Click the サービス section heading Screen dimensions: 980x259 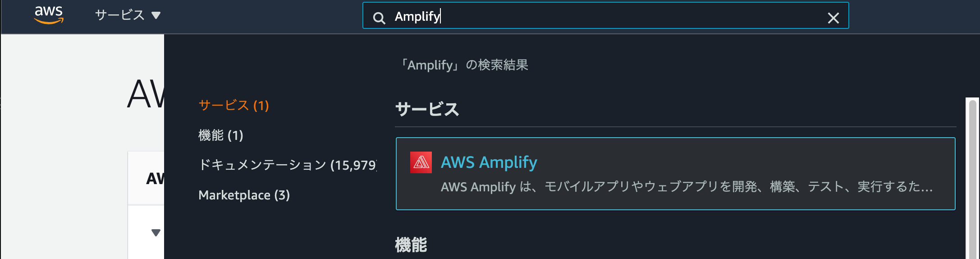(x=427, y=109)
